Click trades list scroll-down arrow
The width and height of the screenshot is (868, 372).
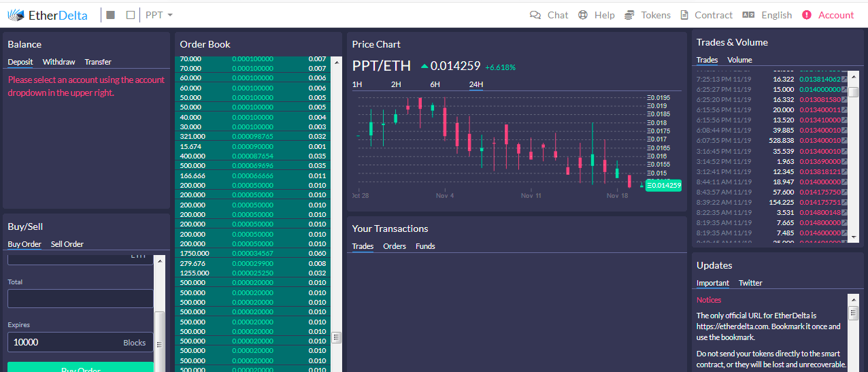[x=854, y=237]
